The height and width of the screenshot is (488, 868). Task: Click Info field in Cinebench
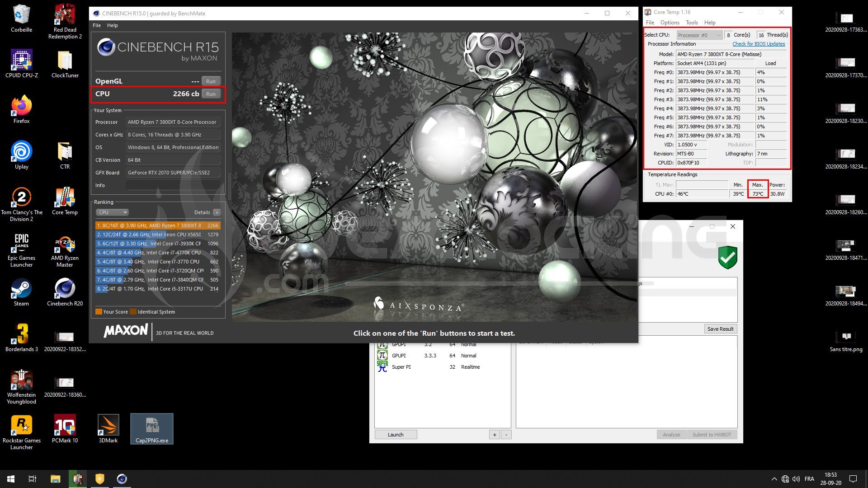[x=173, y=185]
